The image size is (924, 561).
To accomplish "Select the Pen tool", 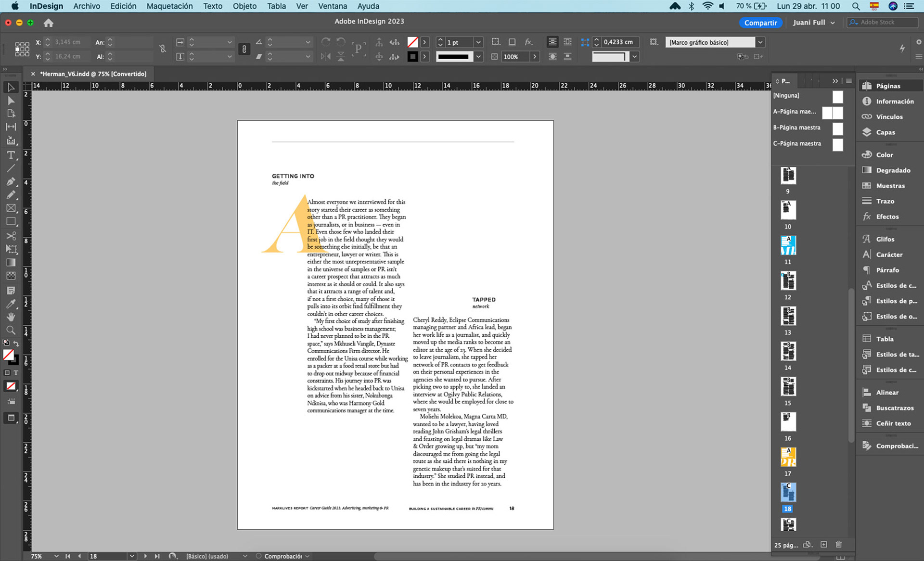I will coord(11,181).
